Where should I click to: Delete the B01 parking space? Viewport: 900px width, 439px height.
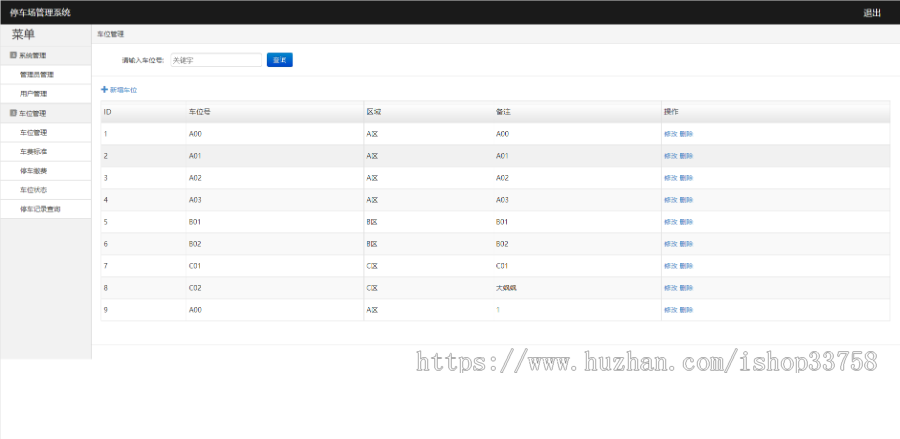686,222
